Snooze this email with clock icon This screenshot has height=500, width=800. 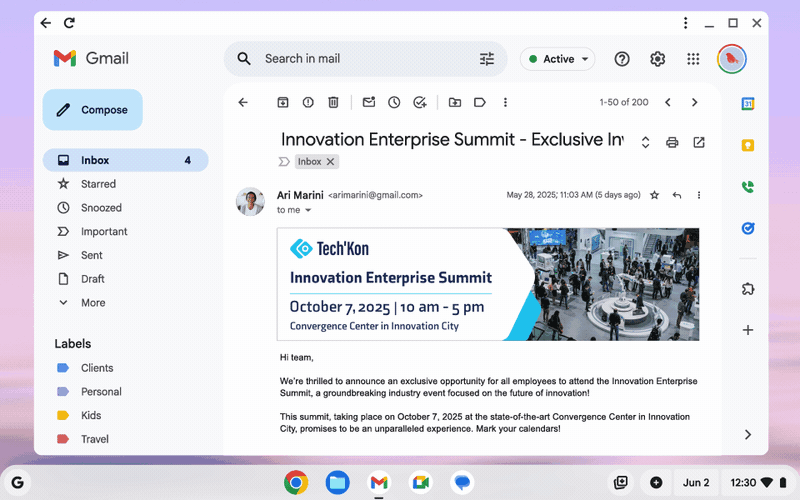click(x=394, y=103)
